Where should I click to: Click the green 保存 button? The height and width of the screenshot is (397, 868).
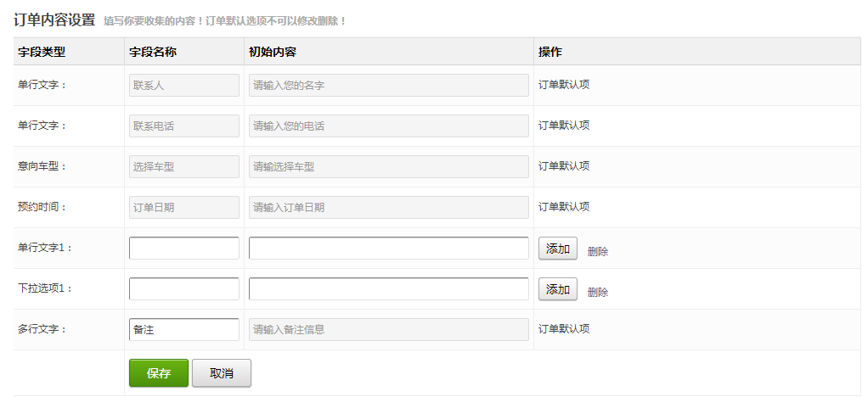pyautogui.click(x=158, y=373)
